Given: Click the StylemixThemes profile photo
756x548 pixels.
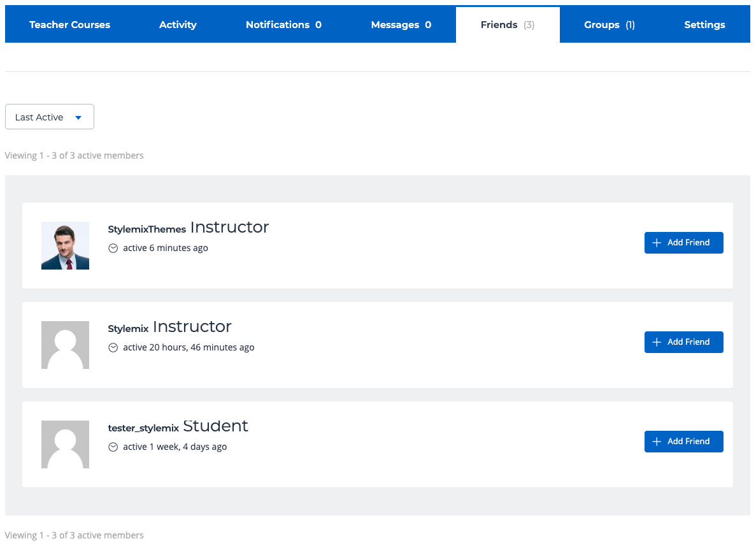Looking at the screenshot, I should 65,246.
